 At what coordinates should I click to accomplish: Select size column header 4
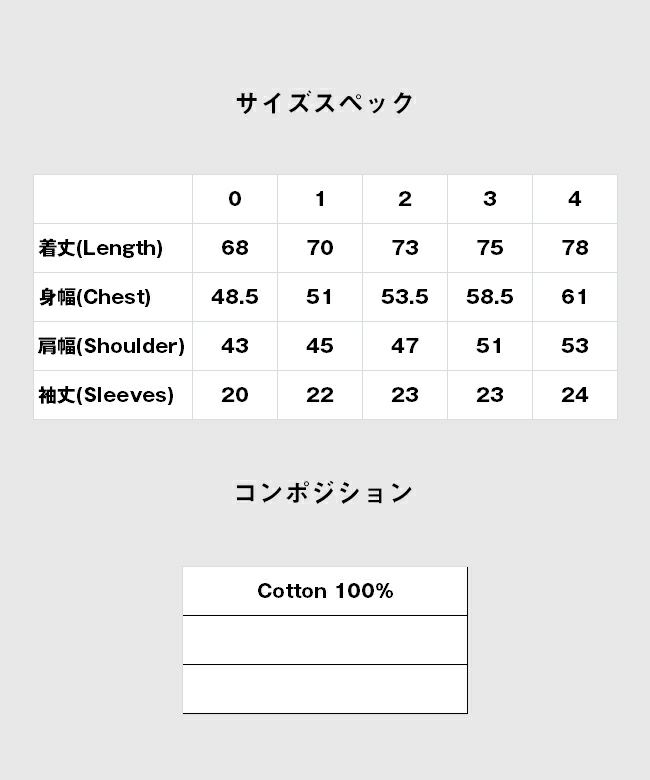point(575,199)
